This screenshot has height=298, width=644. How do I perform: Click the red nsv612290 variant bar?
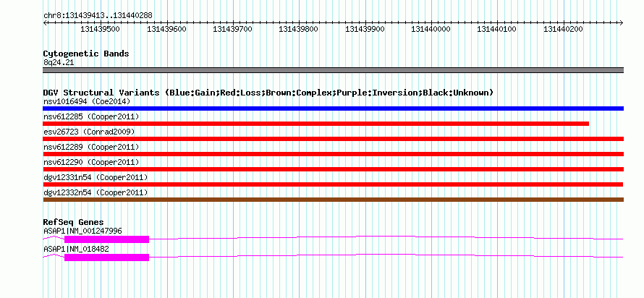[x=333, y=169]
